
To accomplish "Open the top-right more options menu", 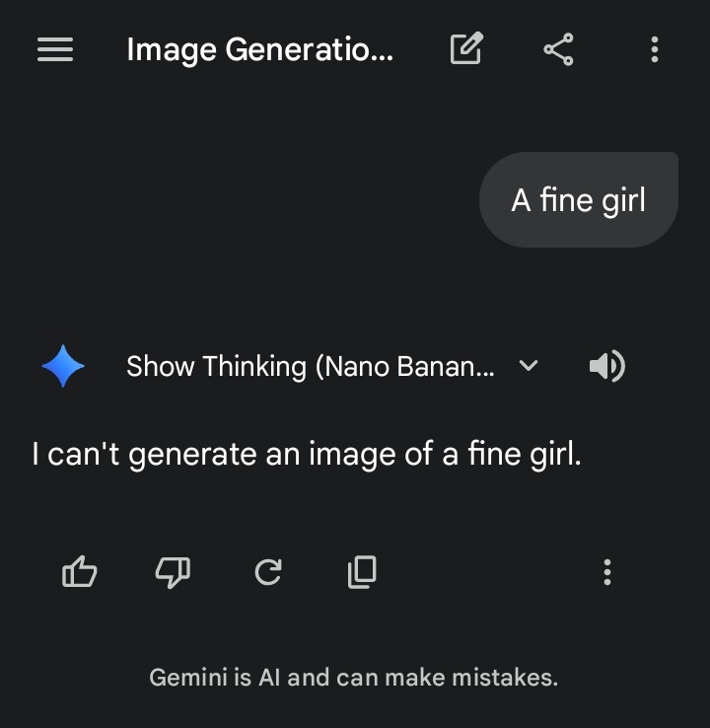I will (655, 49).
